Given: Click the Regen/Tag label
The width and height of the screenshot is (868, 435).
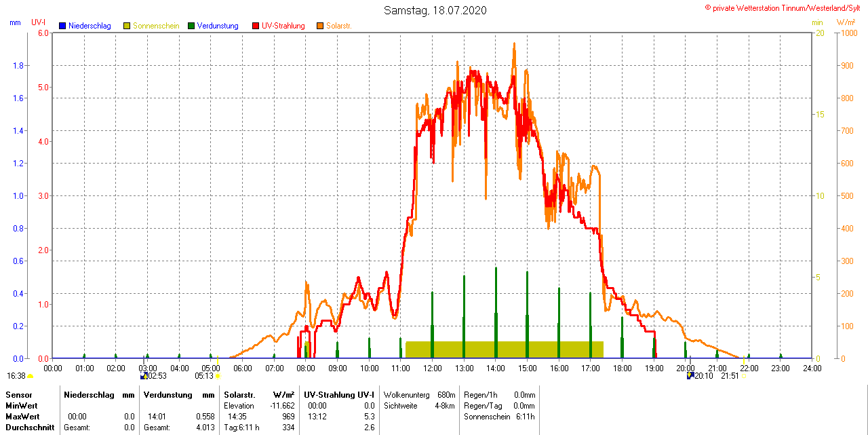Looking at the screenshot, I should [483, 406].
